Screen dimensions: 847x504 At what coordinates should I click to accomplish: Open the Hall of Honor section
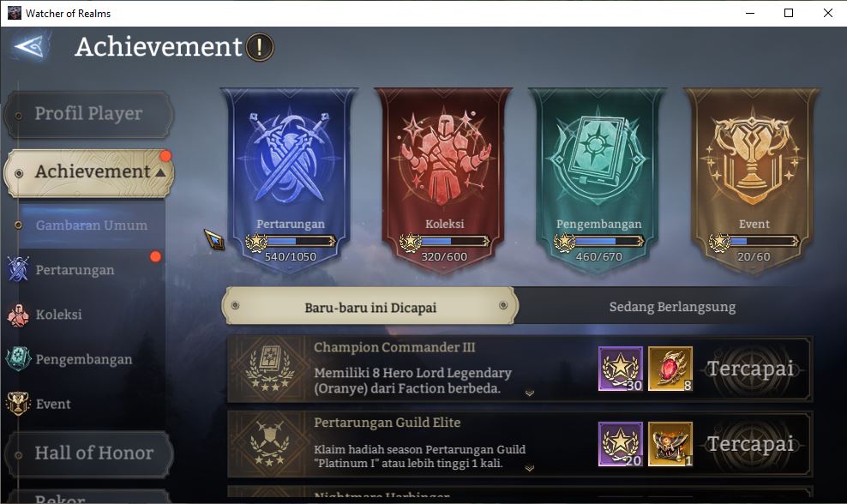click(88, 453)
